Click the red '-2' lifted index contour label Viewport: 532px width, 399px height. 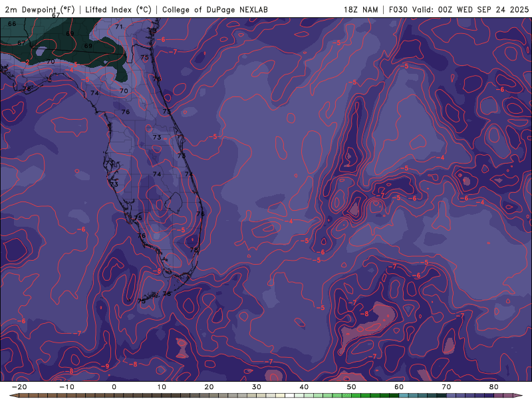click(x=27, y=62)
